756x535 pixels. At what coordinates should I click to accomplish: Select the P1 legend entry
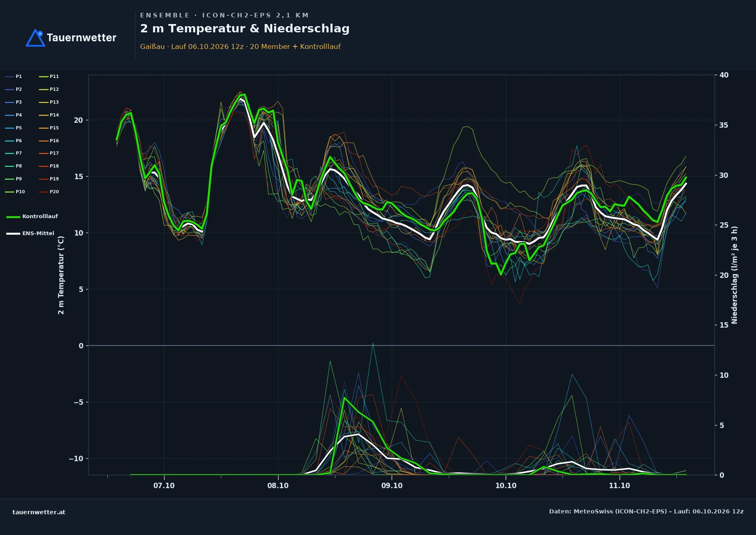14,76
